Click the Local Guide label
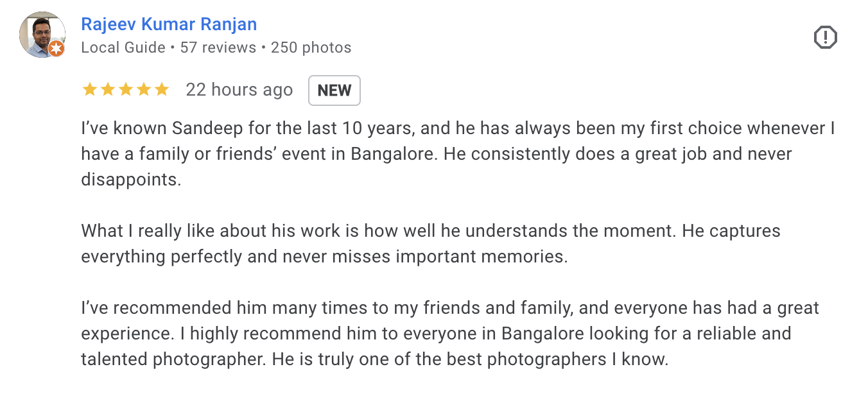Viewport: 868px width, 394px height. click(122, 47)
